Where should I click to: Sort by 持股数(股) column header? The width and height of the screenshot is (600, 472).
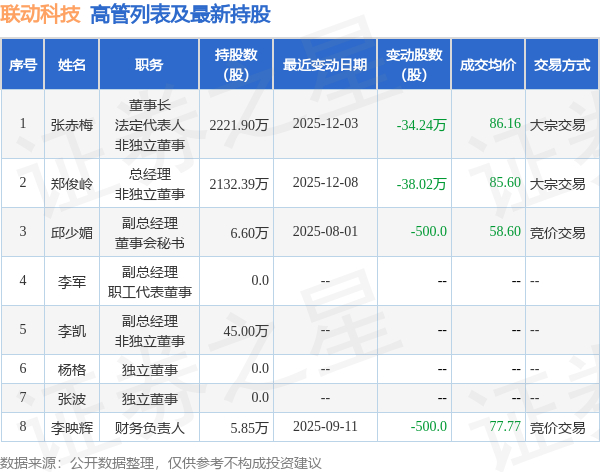click(236, 64)
